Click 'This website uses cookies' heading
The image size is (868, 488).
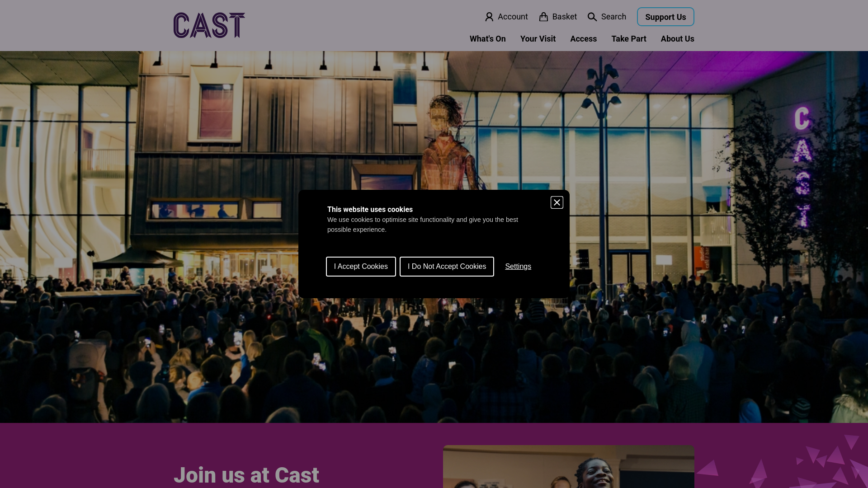(x=370, y=210)
